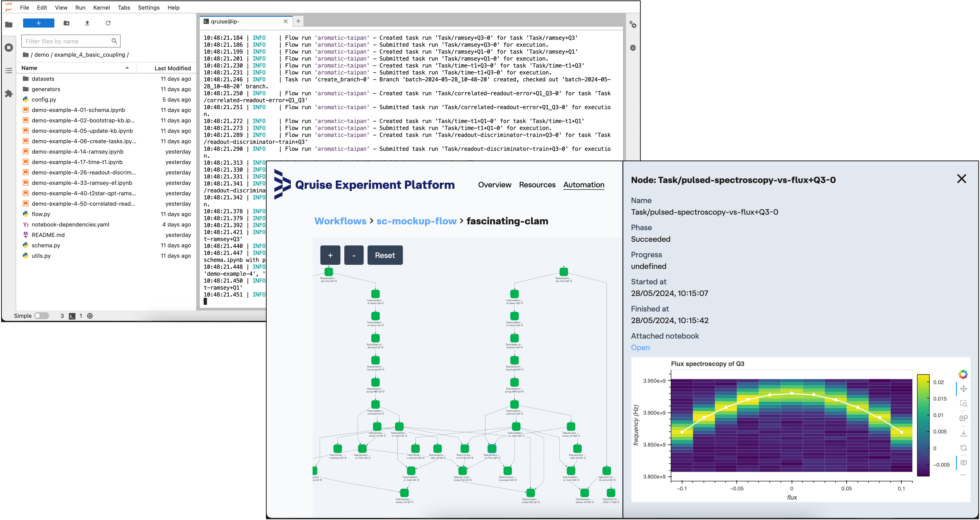Click the blue New Launcher plus button

[38, 23]
